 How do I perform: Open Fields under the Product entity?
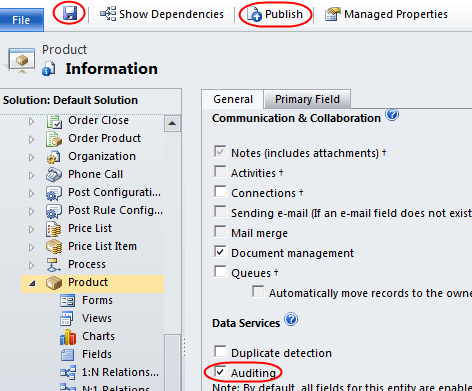click(97, 354)
